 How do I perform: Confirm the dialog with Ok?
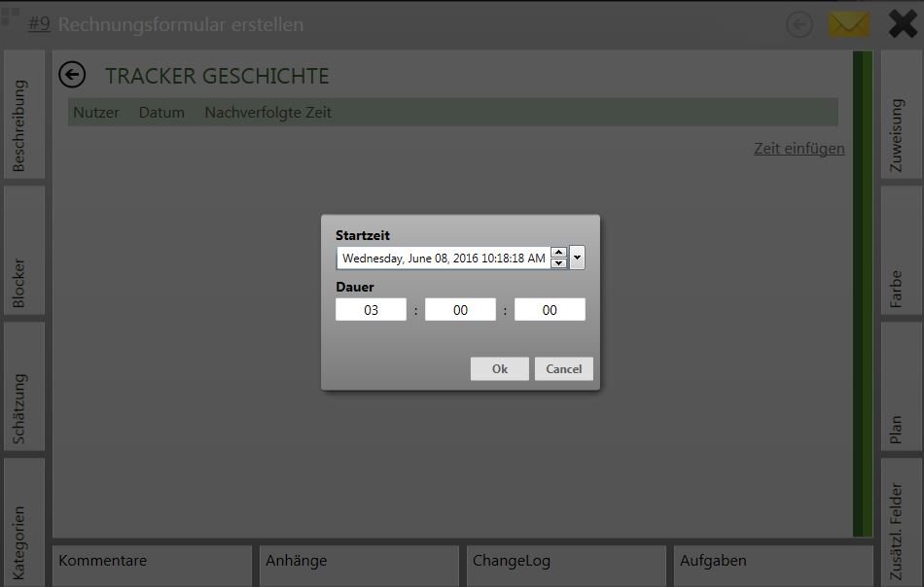coord(499,369)
